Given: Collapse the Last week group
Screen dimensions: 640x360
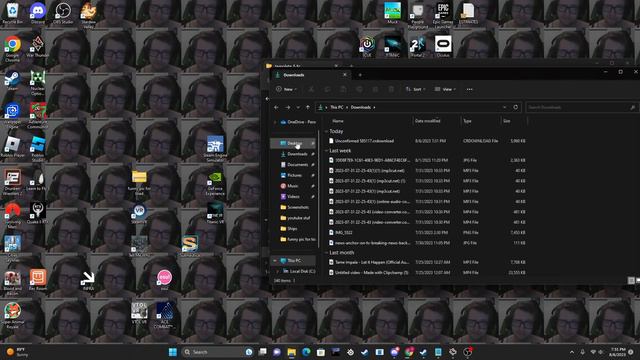Looking at the screenshot, I should (327, 151).
